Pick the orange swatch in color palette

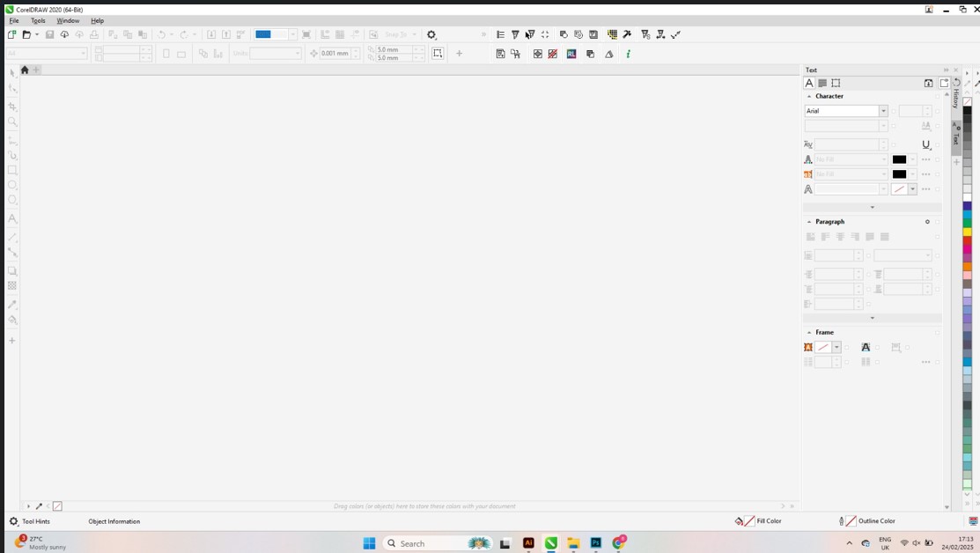tap(967, 266)
